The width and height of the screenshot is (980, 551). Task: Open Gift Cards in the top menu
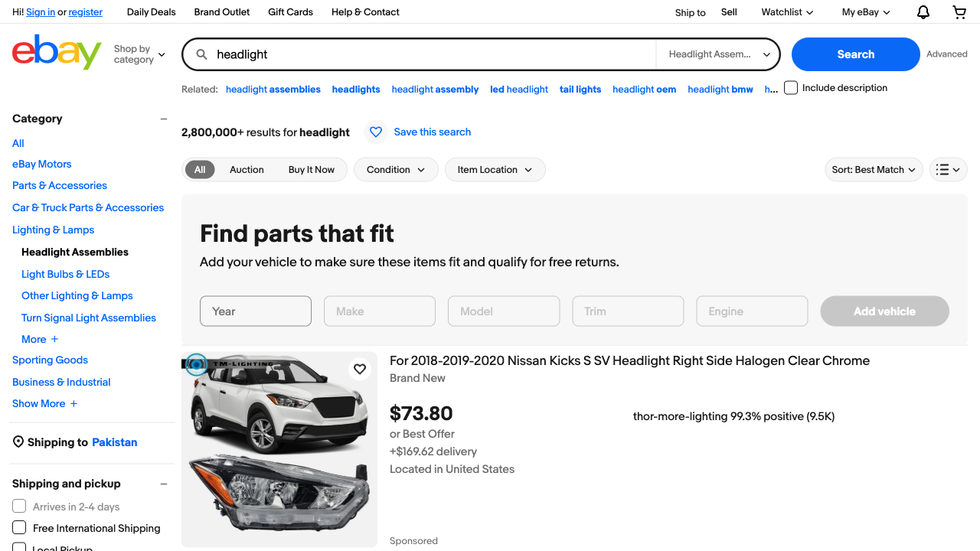290,12
